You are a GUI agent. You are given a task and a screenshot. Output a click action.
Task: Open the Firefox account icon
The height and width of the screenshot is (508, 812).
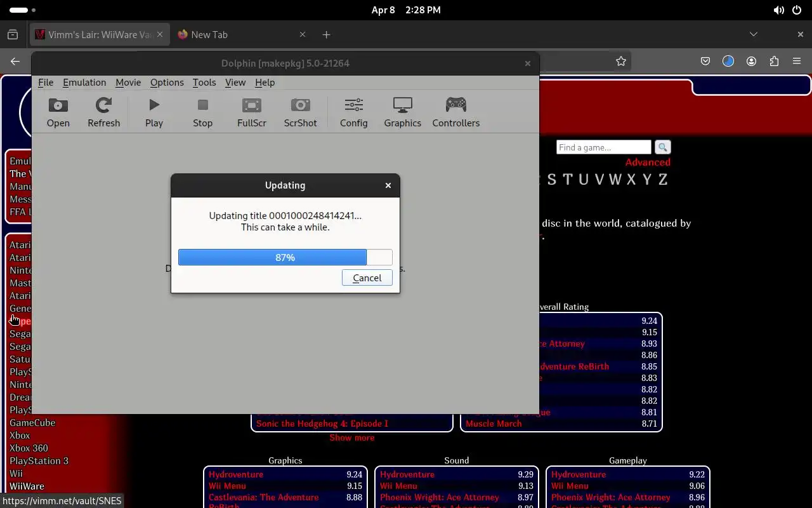752,62
